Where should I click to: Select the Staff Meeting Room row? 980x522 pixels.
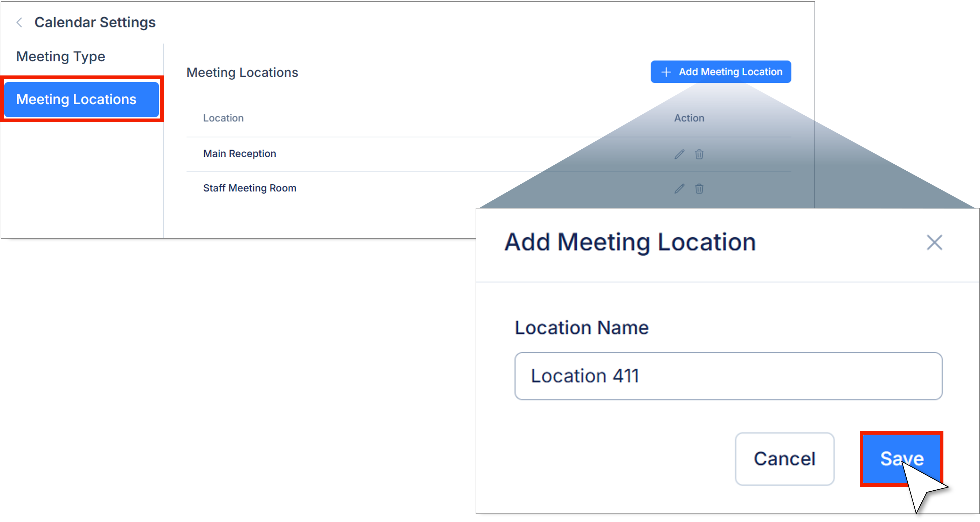(250, 188)
